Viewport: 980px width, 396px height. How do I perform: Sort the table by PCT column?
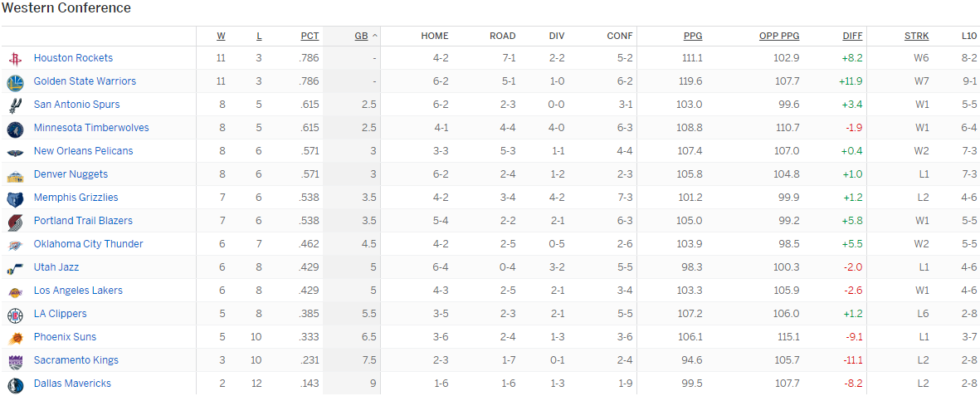[310, 36]
